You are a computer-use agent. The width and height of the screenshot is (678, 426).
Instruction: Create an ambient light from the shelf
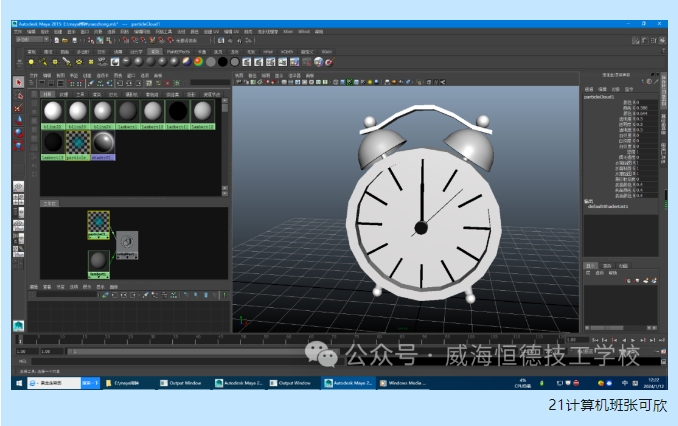(x=31, y=62)
